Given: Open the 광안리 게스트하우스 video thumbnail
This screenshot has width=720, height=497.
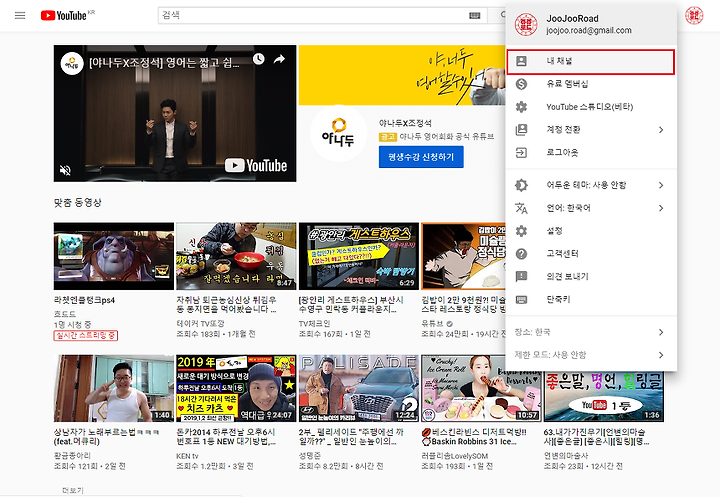Looking at the screenshot, I should pos(359,256).
